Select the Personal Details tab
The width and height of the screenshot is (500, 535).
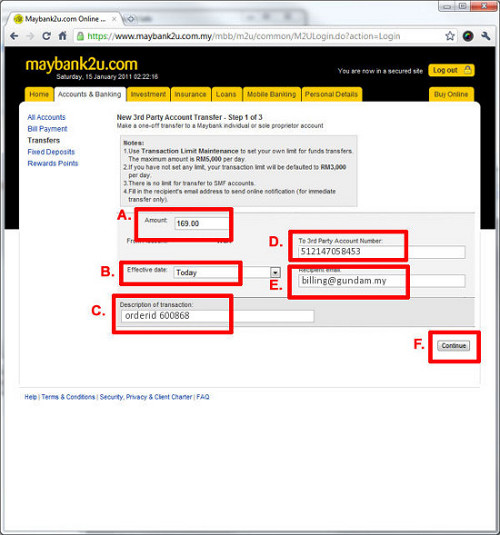point(331,94)
